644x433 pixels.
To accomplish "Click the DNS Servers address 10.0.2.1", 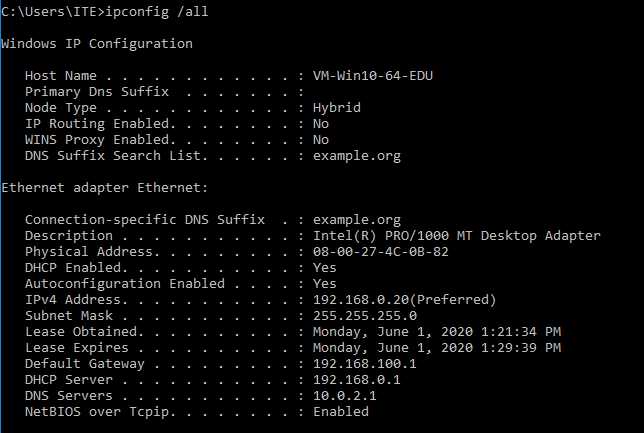I will [x=345, y=396].
